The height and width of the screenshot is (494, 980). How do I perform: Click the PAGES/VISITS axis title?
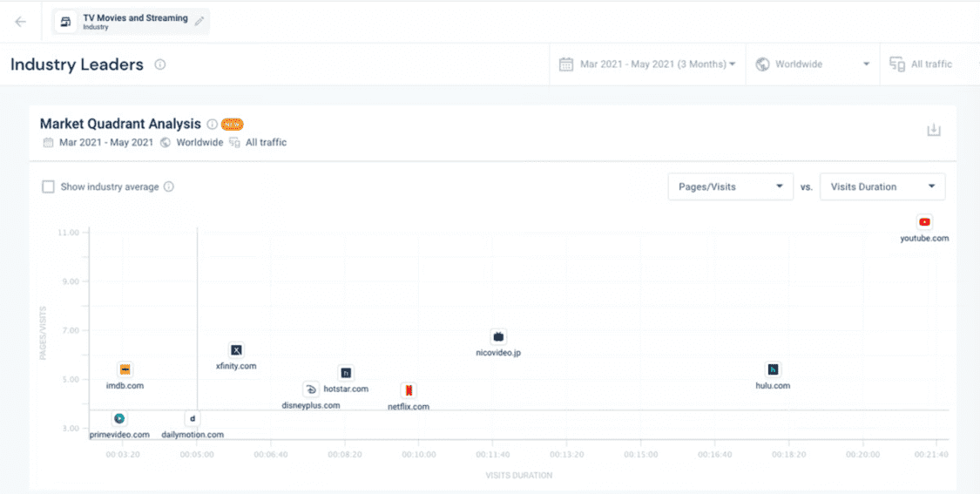pyautogui.click(x=44, y=334)
